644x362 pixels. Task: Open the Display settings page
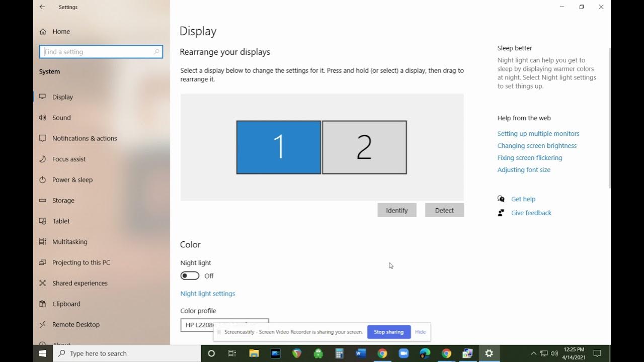(x=62, y=97)
